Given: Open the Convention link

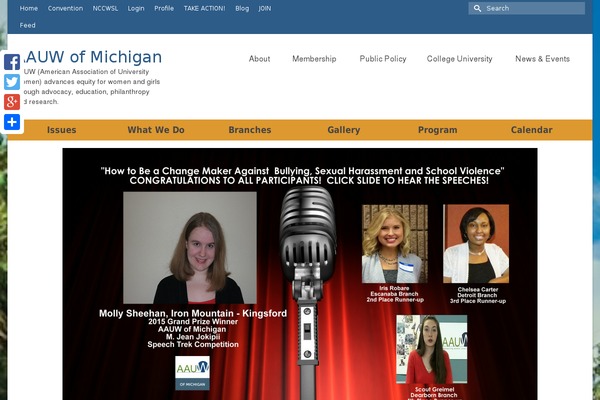Looking at the screenshot, I should (65, 8).
